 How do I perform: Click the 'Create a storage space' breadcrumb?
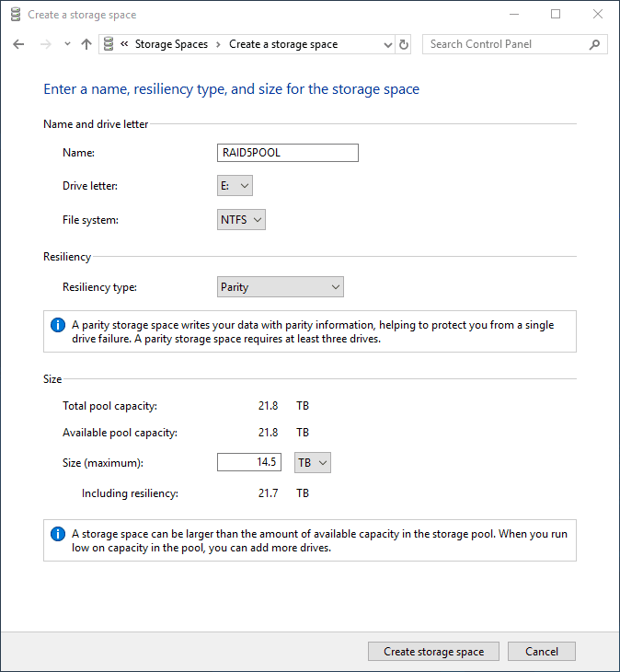coord(283,44)
